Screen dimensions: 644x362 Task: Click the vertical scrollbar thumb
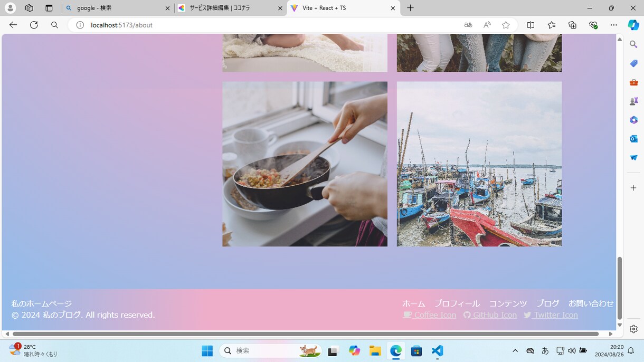click(x=620, y=288)
